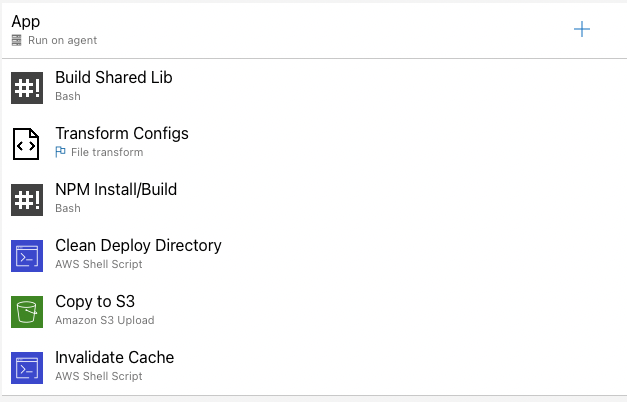Image resolution: width=627 pixels, height=402 pixels.
Task: Click the File transform subtitle text
Action: (x=107, y=152)
